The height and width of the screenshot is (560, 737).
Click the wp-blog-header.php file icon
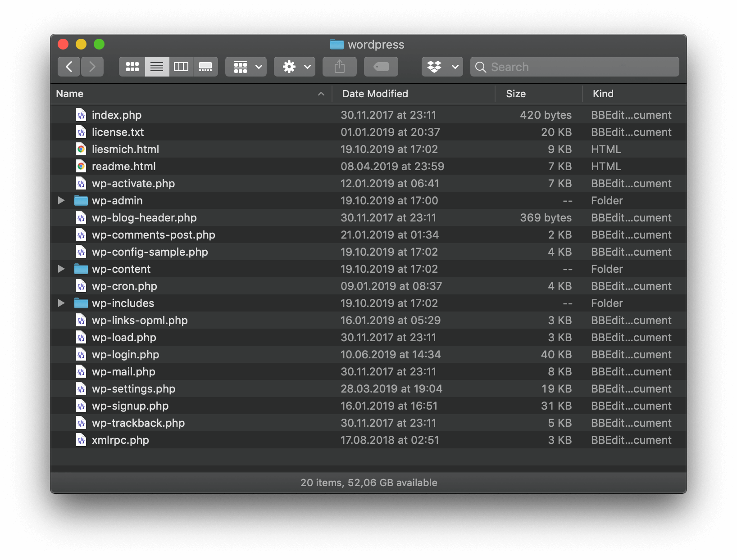81,217
